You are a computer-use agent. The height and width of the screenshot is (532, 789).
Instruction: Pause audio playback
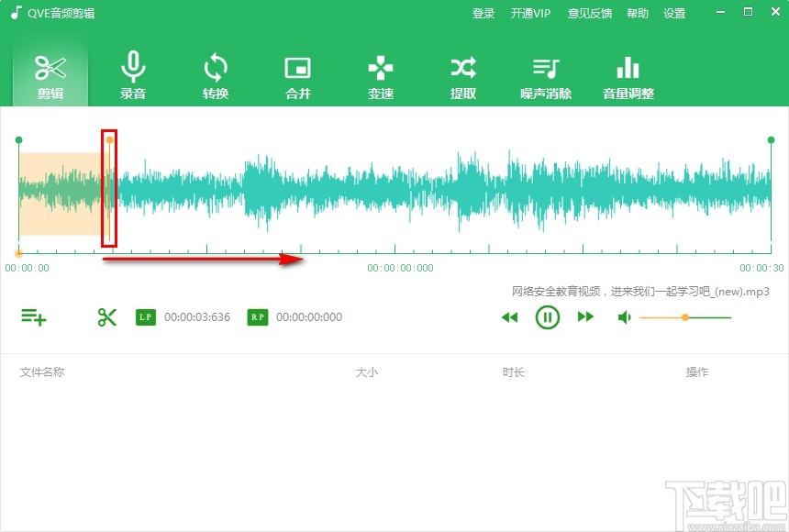548,317
